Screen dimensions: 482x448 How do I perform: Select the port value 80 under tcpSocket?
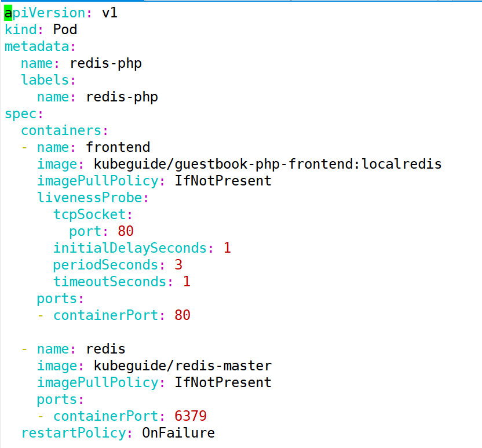tap(125, 231)
